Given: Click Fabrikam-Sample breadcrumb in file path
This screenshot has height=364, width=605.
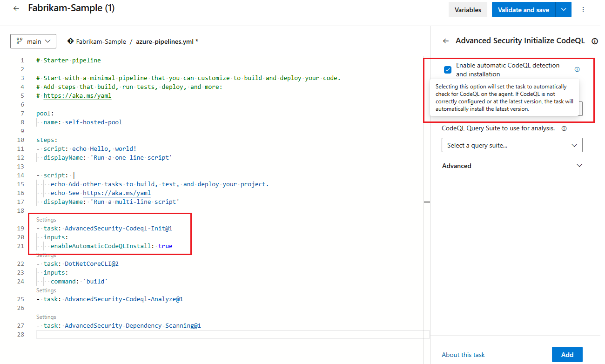Looking at the screenshot, I should click(101, 41).
